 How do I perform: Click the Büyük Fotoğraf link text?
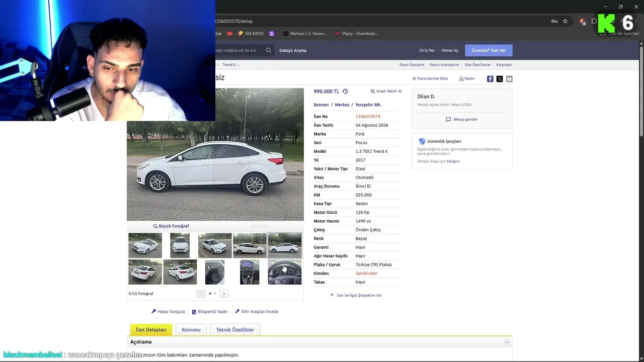point(174,226)
